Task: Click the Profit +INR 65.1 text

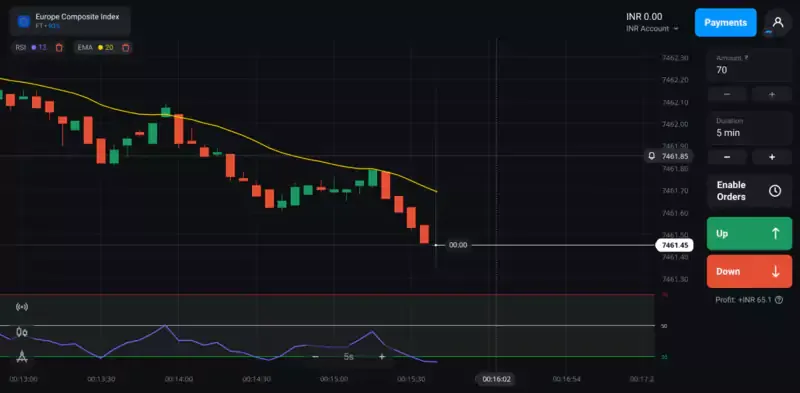Action: 744,300
